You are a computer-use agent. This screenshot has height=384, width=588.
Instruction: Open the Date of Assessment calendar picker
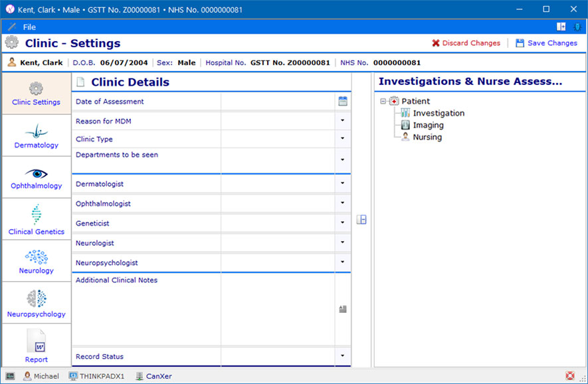coord(343,101)
